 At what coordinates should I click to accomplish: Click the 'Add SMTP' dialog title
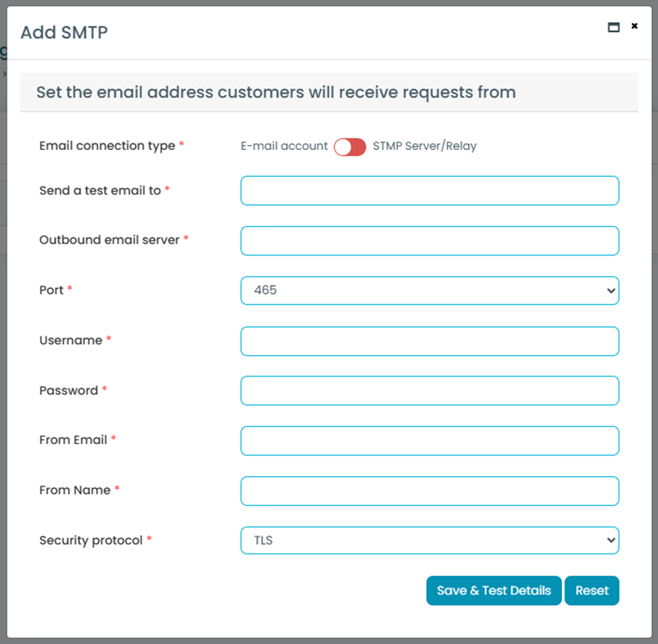pyautogui.click(x=64, y=33)
